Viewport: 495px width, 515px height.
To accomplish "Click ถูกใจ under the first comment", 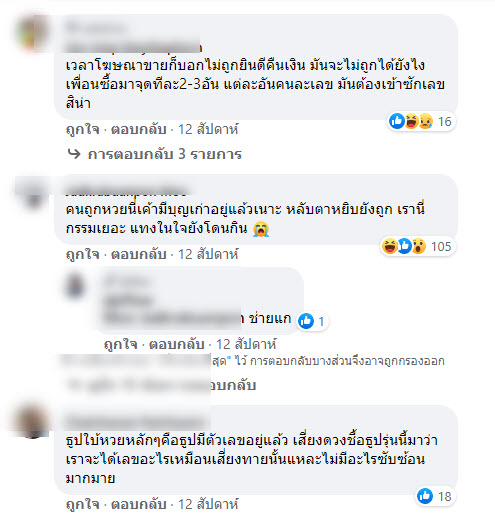I will (x=83, y=129).
